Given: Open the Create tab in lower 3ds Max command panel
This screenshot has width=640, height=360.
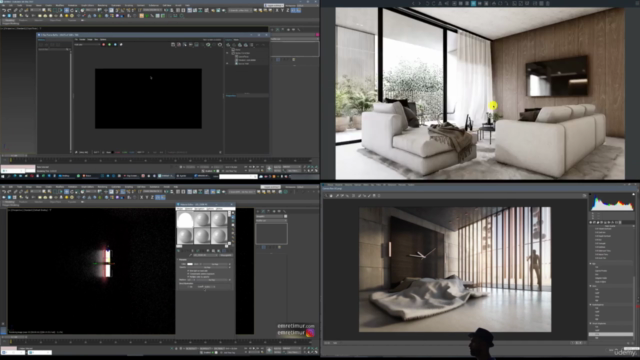Looking at the screenshot, I should (x=258, y=211).
